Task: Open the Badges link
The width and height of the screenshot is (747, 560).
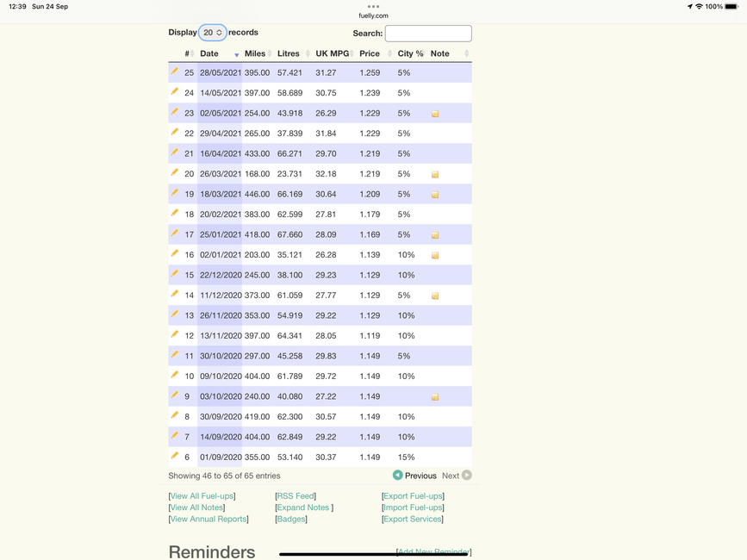Action: click(x=291, y=519)
